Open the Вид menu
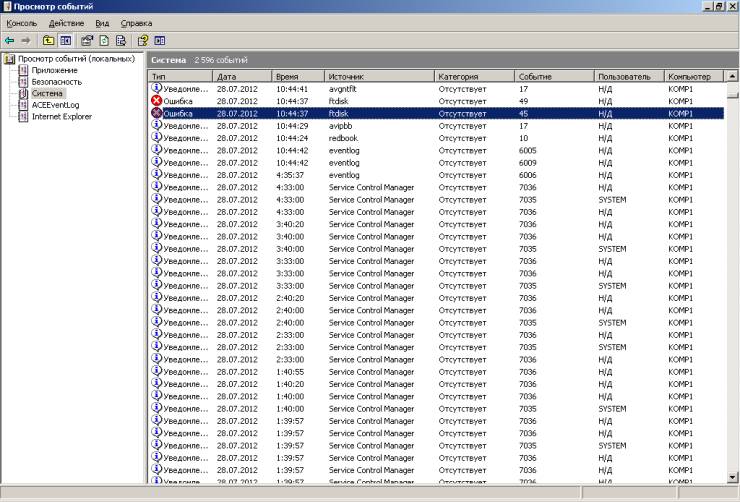740x502 pixels. pos(102,23)
